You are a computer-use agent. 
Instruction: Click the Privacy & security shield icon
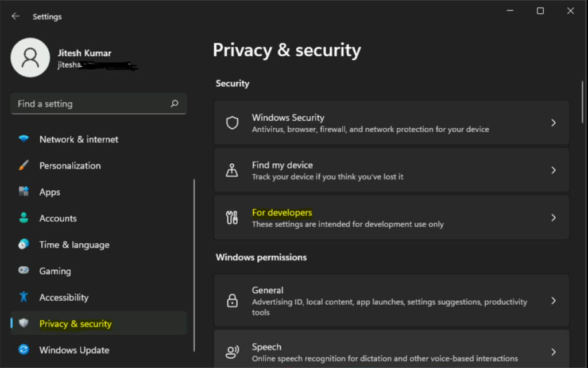click(24, 324)
